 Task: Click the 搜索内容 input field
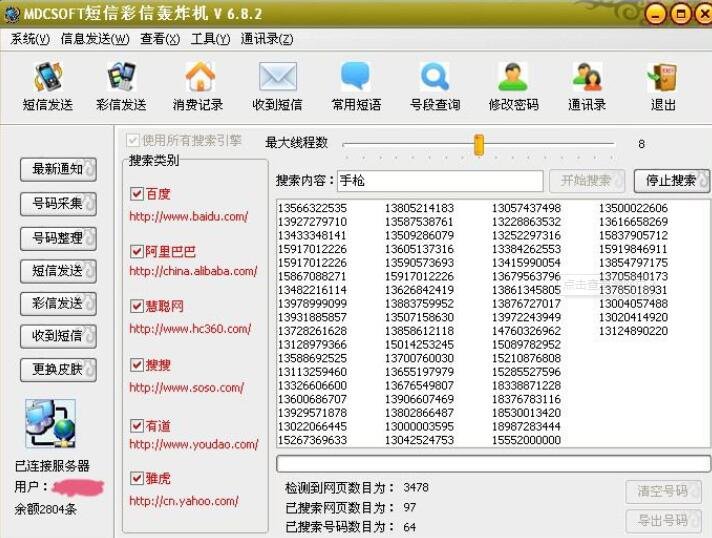coord(440,181)
